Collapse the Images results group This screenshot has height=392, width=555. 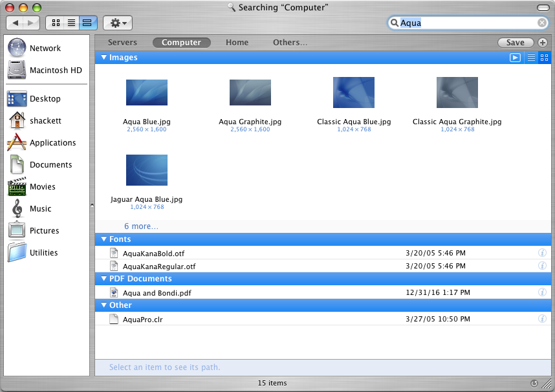tap(103, 58)
